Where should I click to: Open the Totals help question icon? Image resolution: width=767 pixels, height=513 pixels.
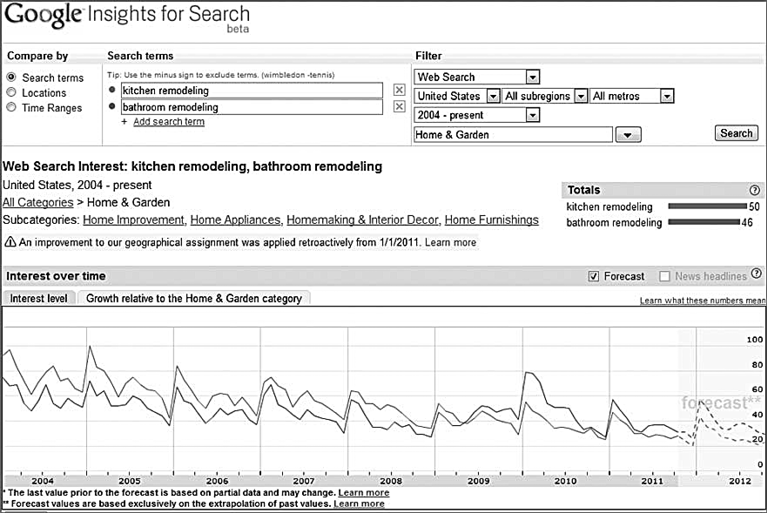[x=754, y=190]
